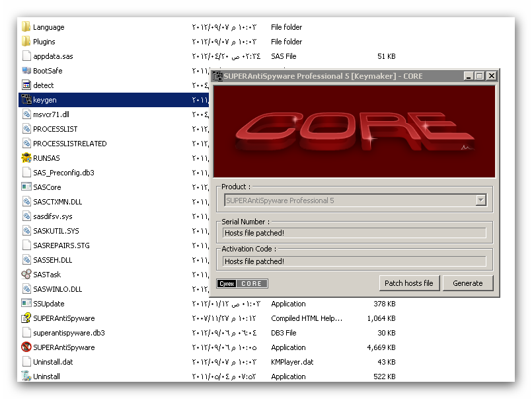The width and height of the screenshot is (532, 399).
Task: Select the file name 'PROCESSLISTRELATED'
Action: (70, 144)
